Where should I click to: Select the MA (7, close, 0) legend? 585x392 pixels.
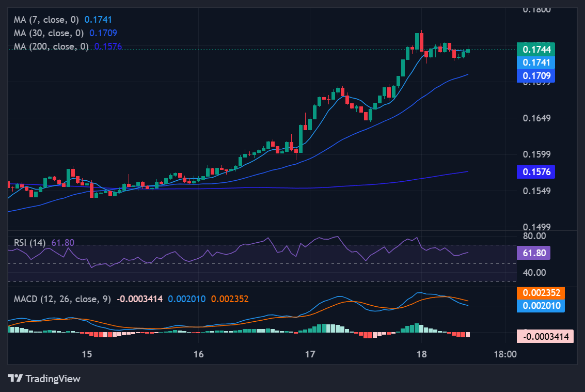click(x=46, y=20)
